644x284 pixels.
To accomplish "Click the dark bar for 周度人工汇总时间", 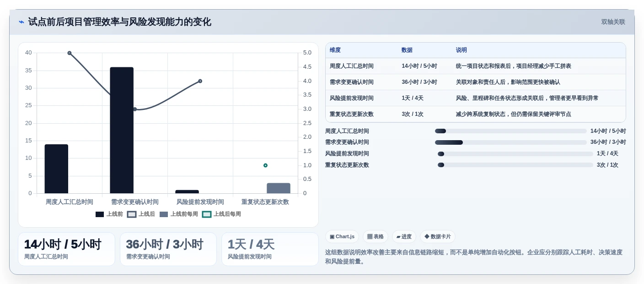I will [x=56, y=169].
